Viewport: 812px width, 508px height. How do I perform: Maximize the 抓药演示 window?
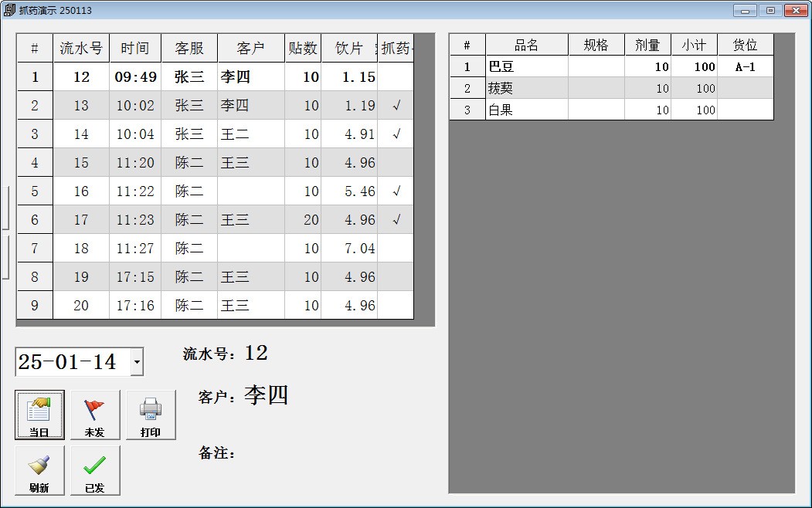770,10
